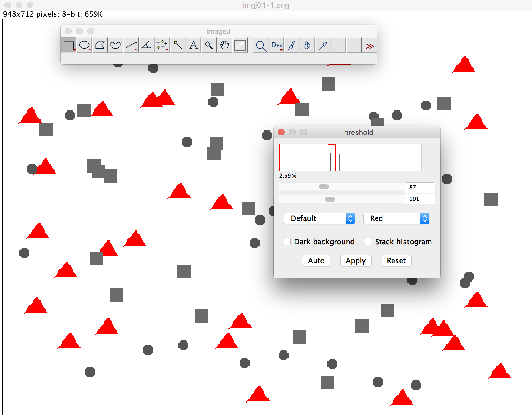Open the Red display color dropdown

(x=396, y=218)
